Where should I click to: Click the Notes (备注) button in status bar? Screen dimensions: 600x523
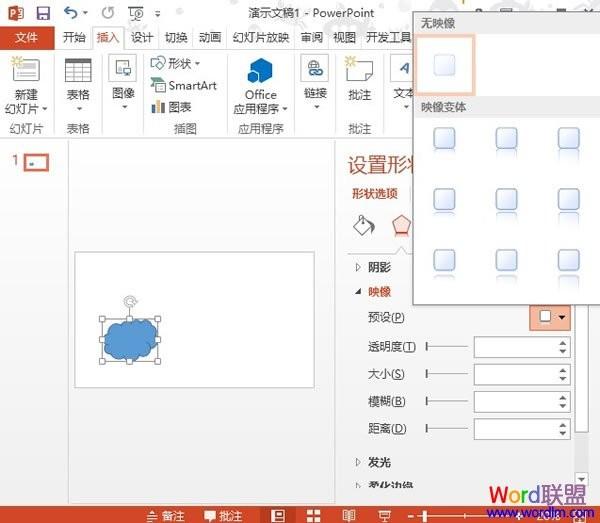(166, 516)
